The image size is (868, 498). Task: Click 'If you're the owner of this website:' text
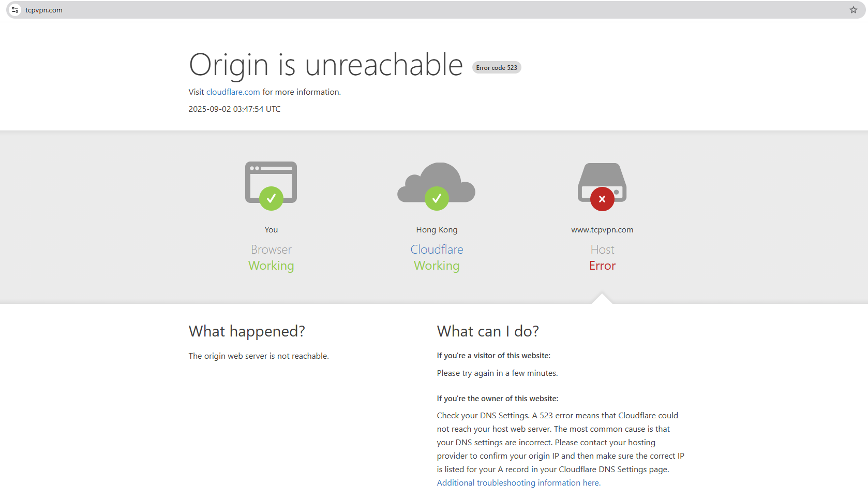click(498, 399)
